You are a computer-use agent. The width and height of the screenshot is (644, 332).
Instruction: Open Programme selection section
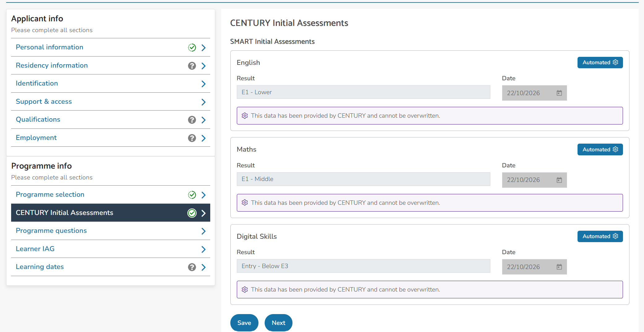click(x=111, y=195)
